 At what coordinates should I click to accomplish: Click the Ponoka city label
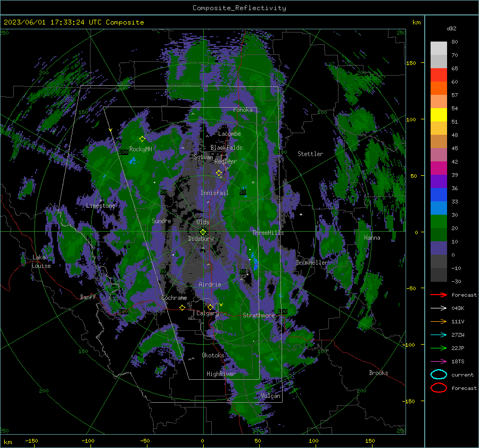click(x=243, y=110)
